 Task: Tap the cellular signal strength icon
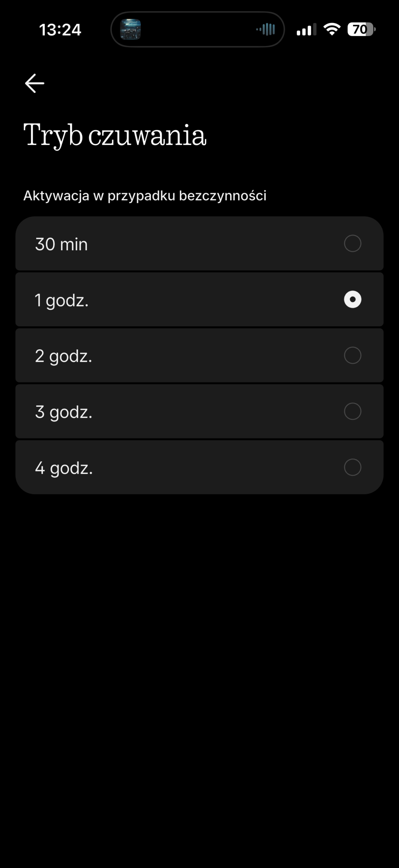[x=306, y=30]
